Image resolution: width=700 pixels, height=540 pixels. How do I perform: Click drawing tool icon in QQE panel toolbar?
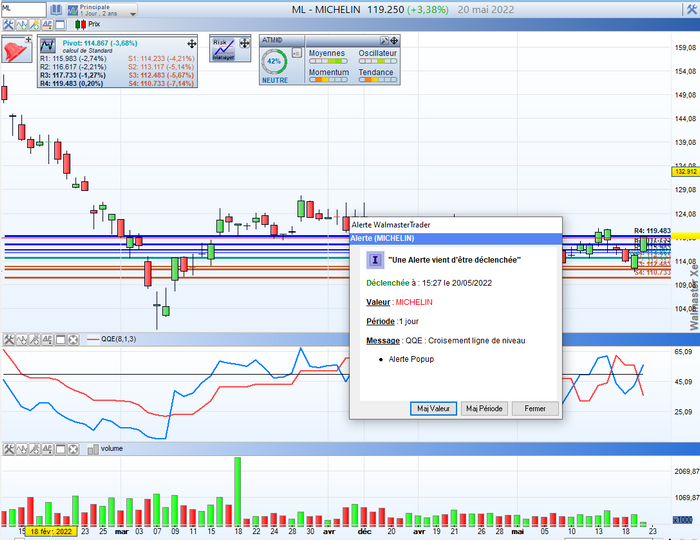[34, 340]
